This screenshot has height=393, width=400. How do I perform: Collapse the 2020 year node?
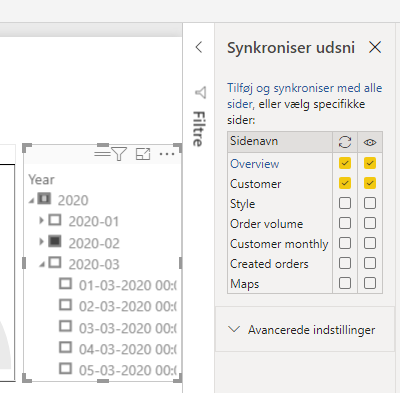[x=32, y=201]
